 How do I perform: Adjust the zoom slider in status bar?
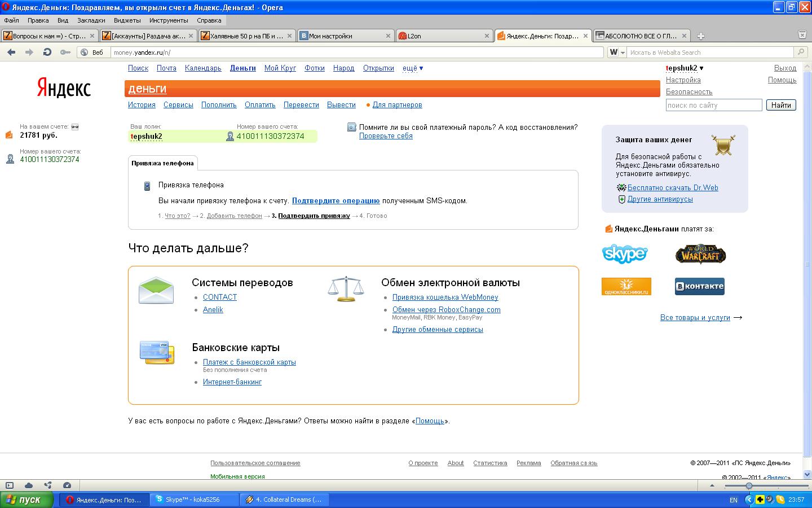749,485
